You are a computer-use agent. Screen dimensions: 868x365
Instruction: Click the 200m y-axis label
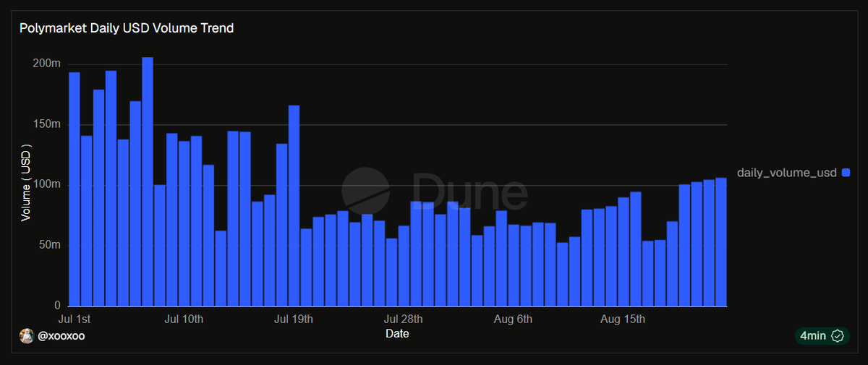48,64
